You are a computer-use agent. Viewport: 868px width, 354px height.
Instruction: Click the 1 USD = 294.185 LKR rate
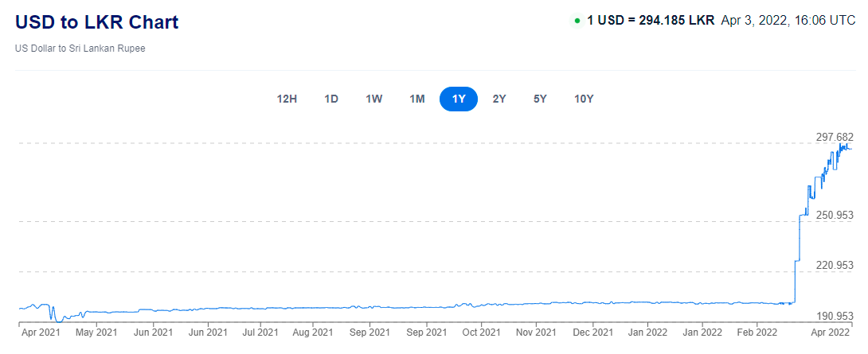tap(651, 21)
